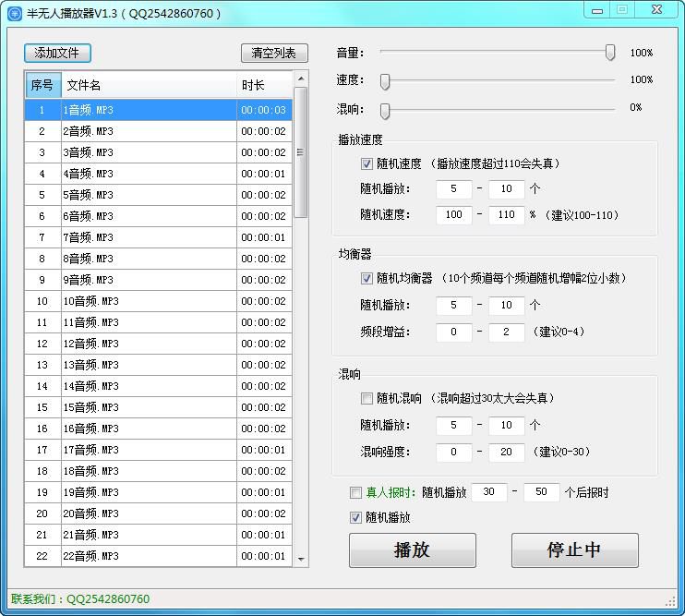Click the 清空列表 button
685x616 pixels.
tap(274, 54)
